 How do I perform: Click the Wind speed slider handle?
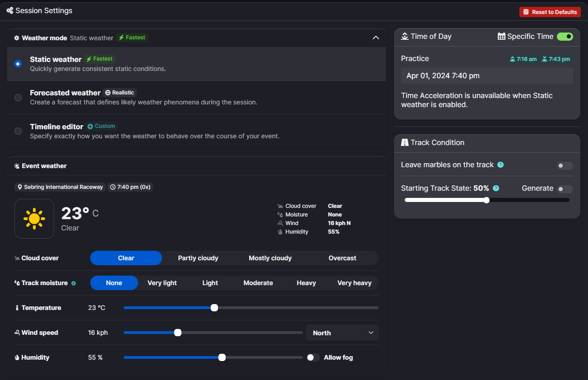pyautogui.click(x=178, y=333)
